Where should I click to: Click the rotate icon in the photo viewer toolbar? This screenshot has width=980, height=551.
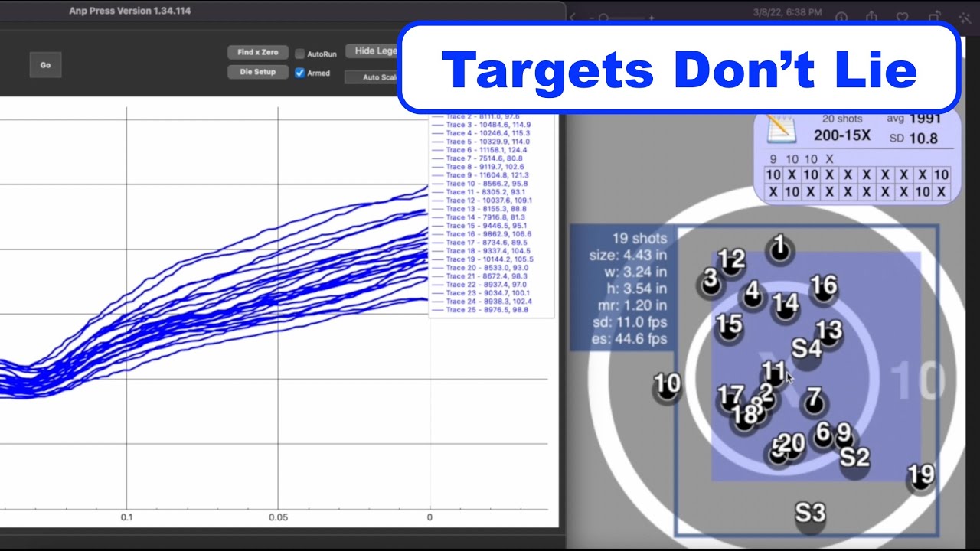934,16
